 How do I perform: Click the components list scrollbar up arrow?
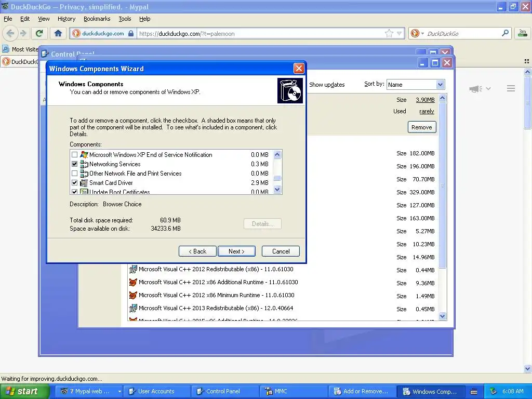(277, 155)
